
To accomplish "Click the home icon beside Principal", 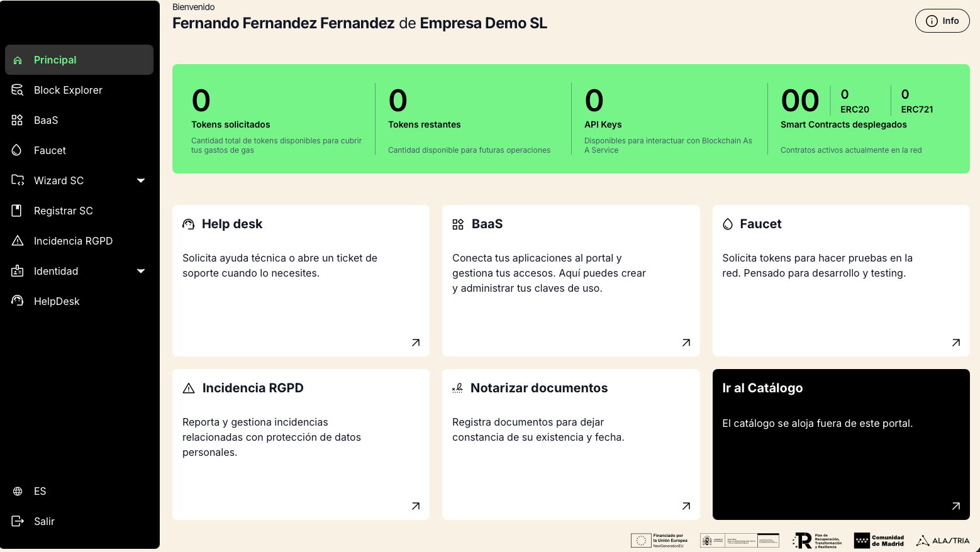I will click(x=18, y=60).
